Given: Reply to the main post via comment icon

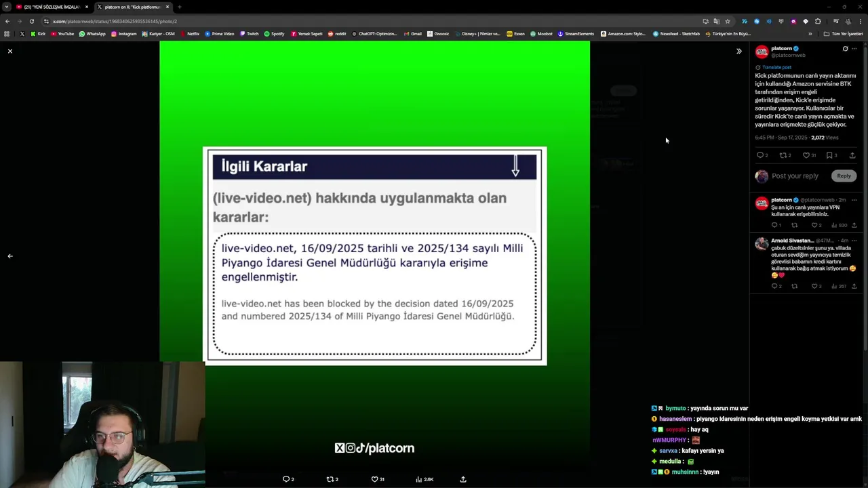Looking at the screenshot, I should (x=760, y=155).
